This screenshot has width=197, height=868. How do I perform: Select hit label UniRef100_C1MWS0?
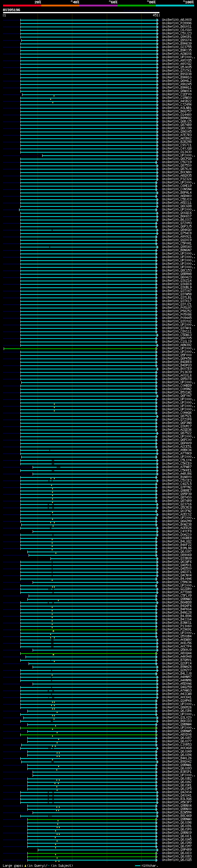coord(176,98)
